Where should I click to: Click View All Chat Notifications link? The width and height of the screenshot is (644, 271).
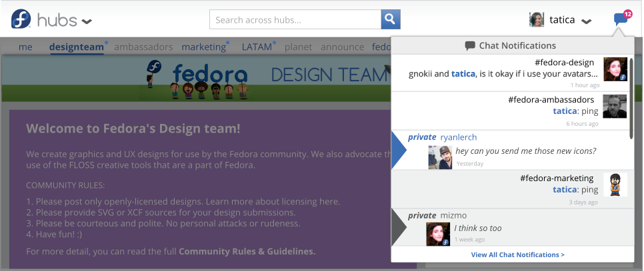tap(517, 254)
